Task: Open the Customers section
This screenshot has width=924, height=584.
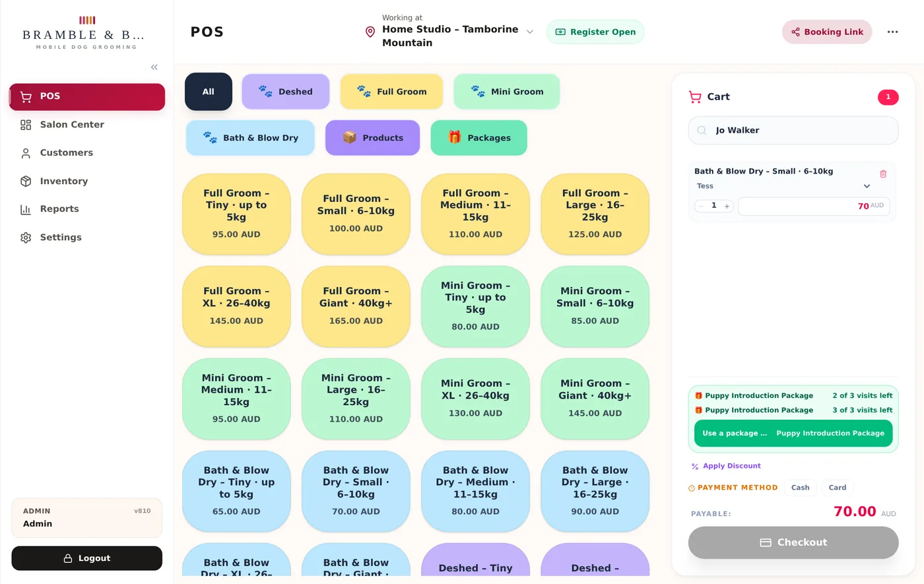Action: coord(87,153)
